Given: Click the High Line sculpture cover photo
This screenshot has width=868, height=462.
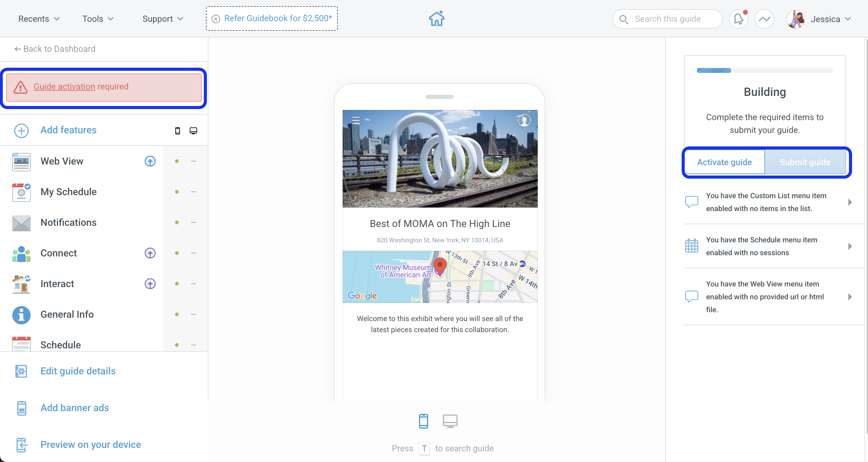Looking at the screenshot, I should tap(440, 159).
